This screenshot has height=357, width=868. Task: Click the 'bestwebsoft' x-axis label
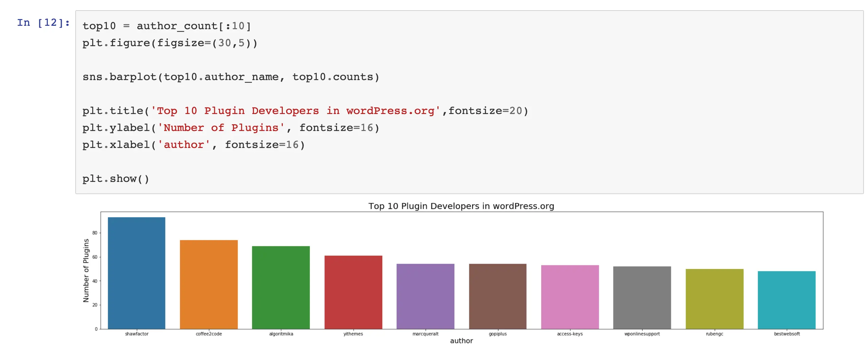coord(787,334)
